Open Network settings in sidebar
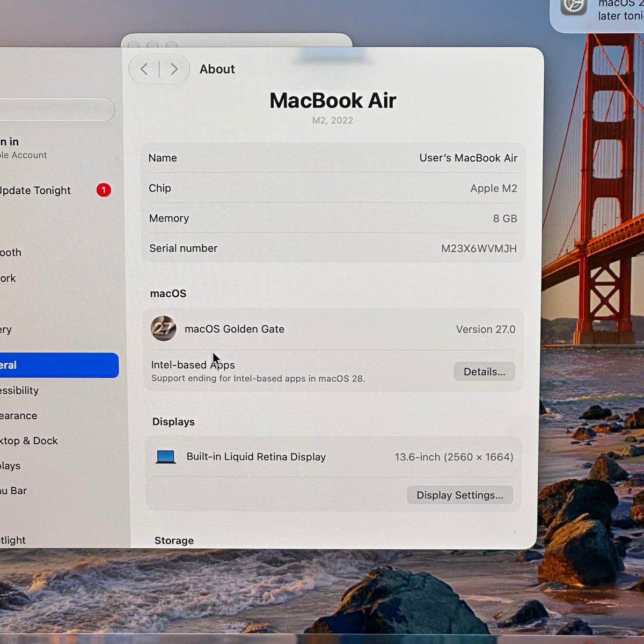Screen dimensions: 644x644 click(x=8, y=278)
